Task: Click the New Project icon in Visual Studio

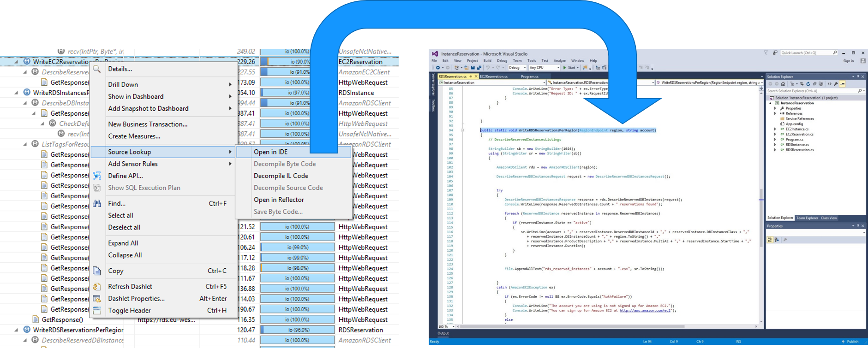Action: 456,68
